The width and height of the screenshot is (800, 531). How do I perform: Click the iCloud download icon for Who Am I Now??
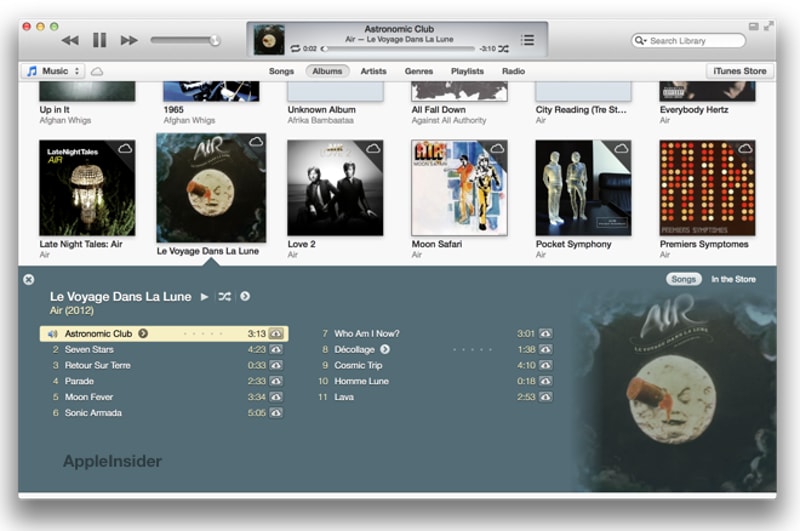point(545,334)
